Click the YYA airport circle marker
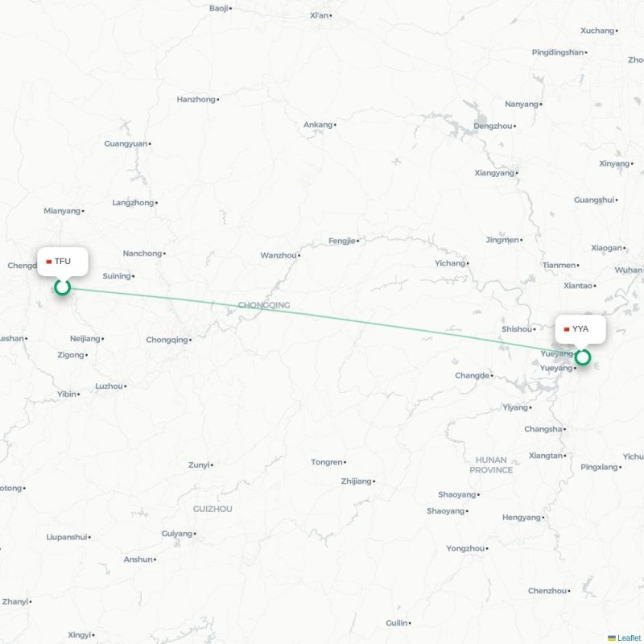Screen dimensions: 644x644 click(x=582, y=357)
